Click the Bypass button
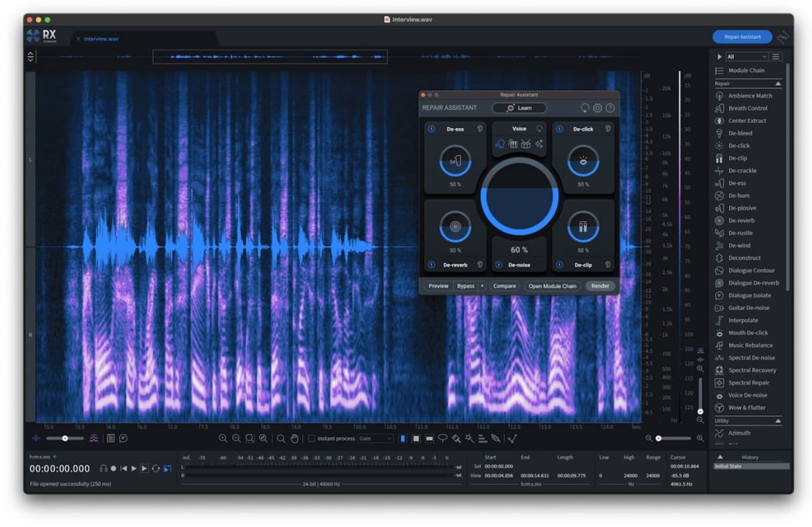The image size is (812, 527). pos(465,286)
